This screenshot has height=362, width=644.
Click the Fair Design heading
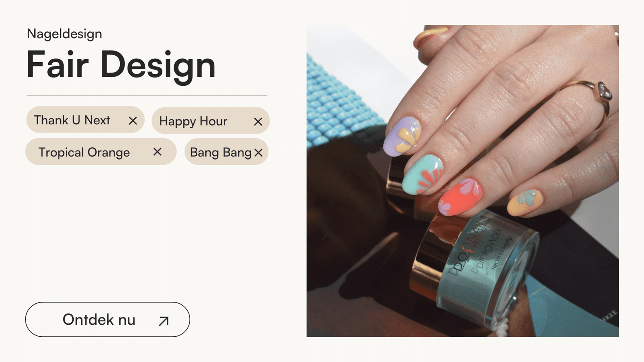coord(121,65)
